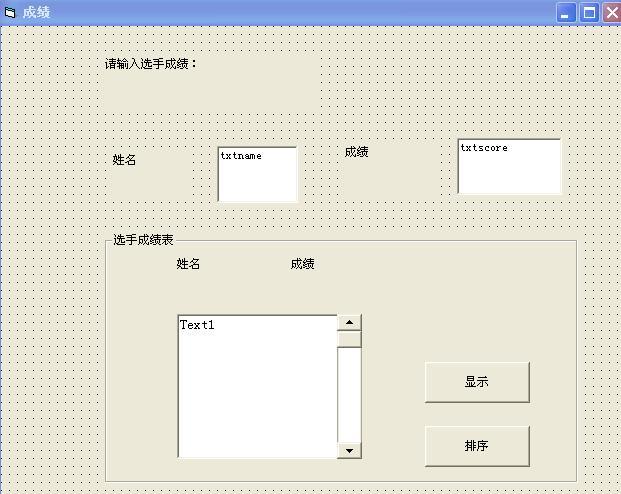Image resolution: width=621 pixels, height=494 pixels.
Task: Click the scrollbar up arrow of Text1
Action: 349,322
